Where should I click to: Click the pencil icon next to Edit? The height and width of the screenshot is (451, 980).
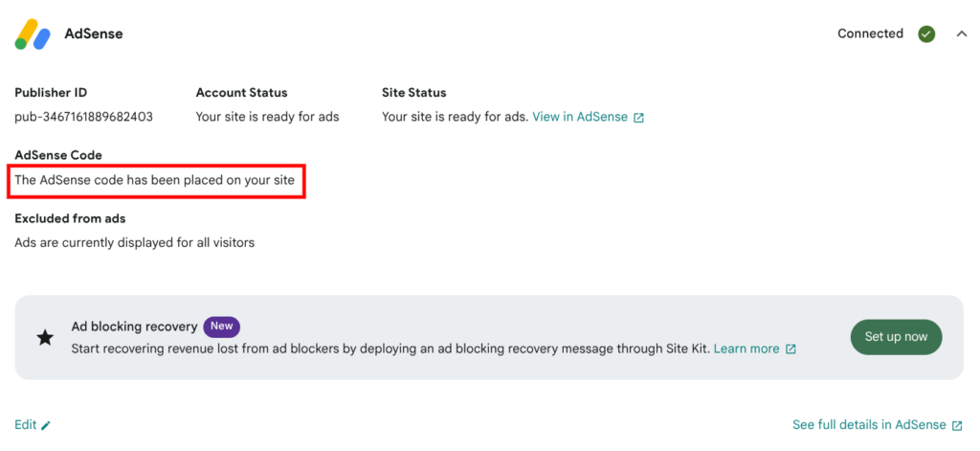[x=46, y=425]
